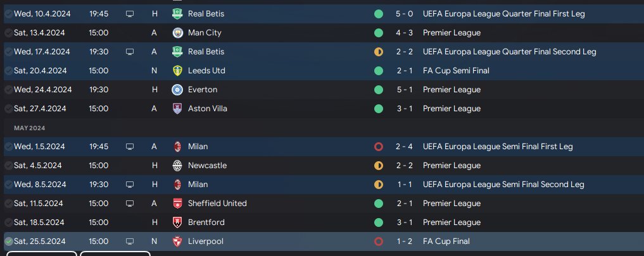Screen dimensions: 644x256
Task: Click the red loss indicator for FA Cup Final
Action: [x=379, y=241]
